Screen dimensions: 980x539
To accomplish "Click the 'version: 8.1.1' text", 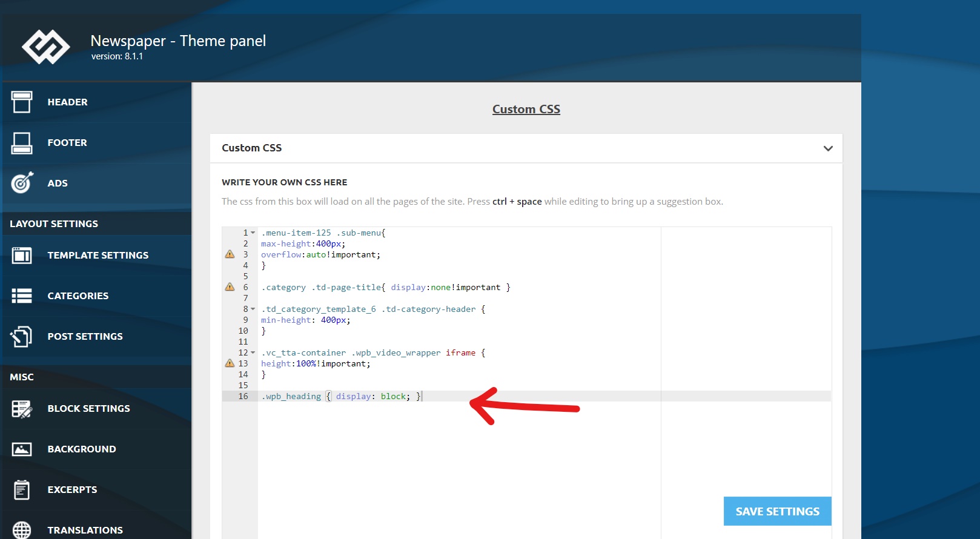I will pos(118,56).
